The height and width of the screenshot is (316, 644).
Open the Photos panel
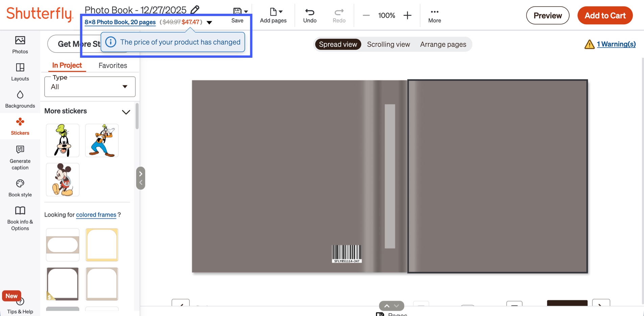pyautogui.click(x=20, y=45)
